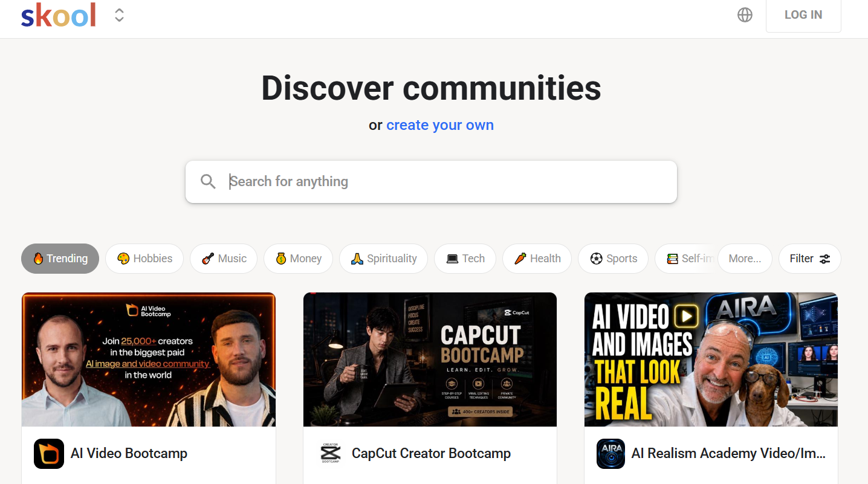The image size is (868, 484).
Task: Open the 'CapCut Creator Bootcamp' title
Action: 432,454
